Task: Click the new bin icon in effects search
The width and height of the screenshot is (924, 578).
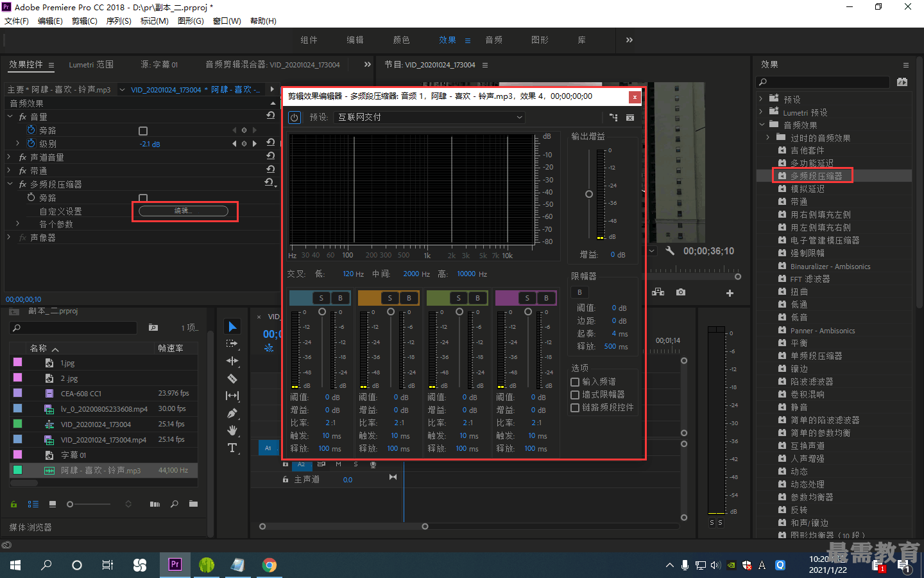Action: click(x=902, y=82)
